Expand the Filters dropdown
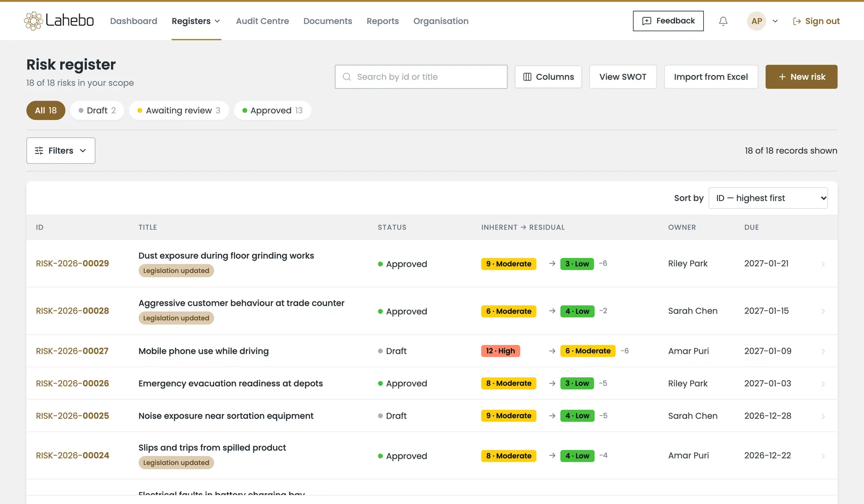864x504 pixels. (61, 151)
